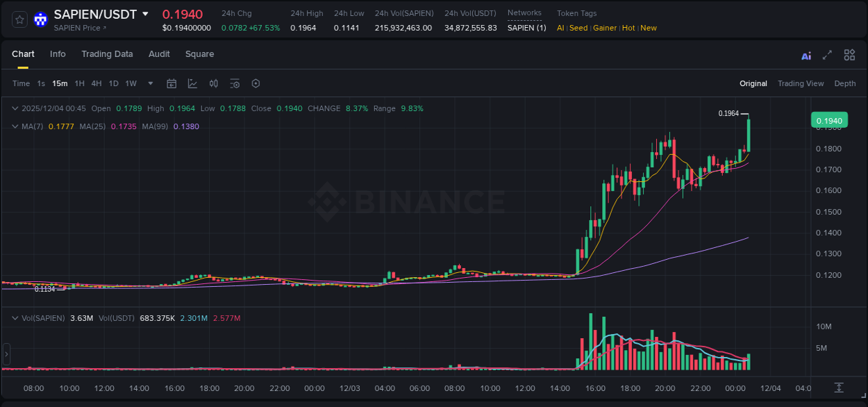868x407 pixels.
Task: Collapse the OHLC data row chevron
Action: click(15, 108)
